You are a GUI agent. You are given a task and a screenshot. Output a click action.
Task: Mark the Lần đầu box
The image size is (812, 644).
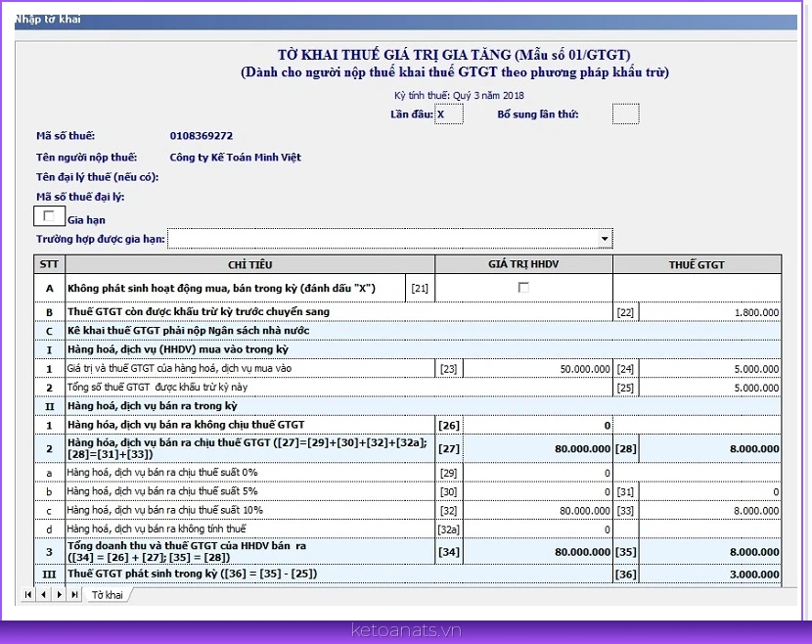(448, 114)
